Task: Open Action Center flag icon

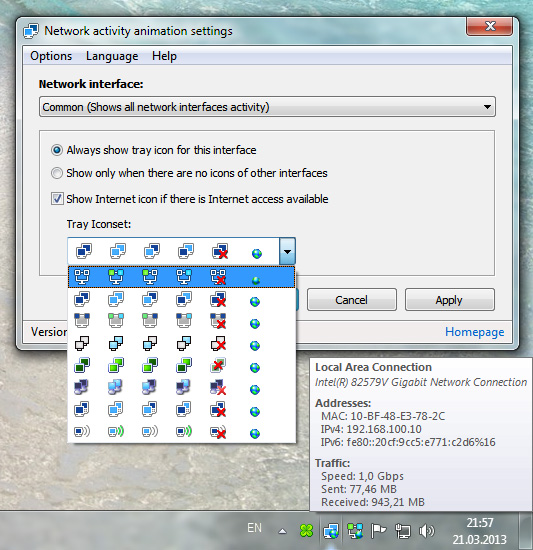Action: (378, 531)
